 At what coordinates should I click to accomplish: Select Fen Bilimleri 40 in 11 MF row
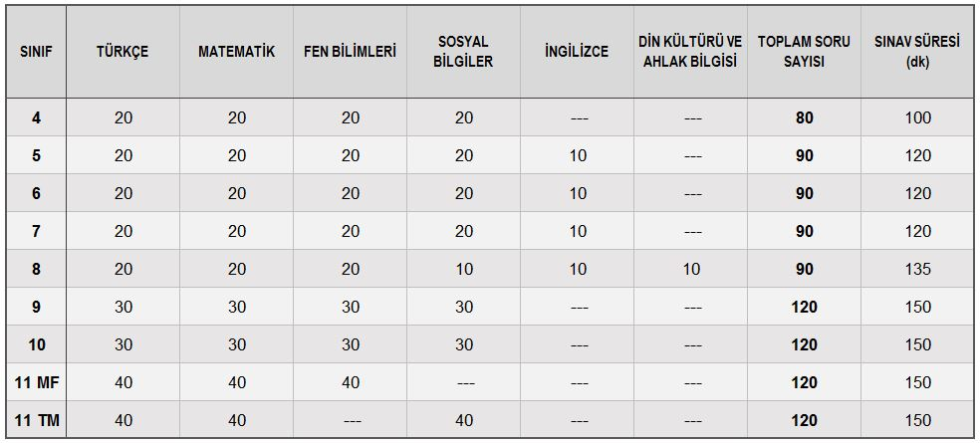[x=350, y=382]
